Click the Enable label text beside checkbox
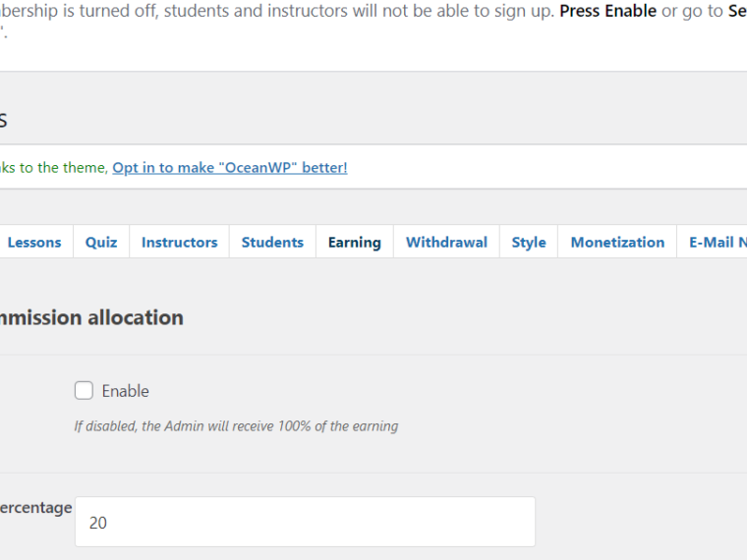This screenshot has height=560, width=747. pos(125,391)
